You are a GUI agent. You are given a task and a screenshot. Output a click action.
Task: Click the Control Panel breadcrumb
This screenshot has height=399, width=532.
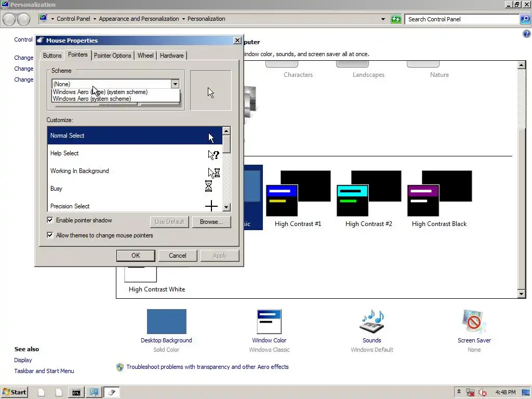(x=73, y=19)
